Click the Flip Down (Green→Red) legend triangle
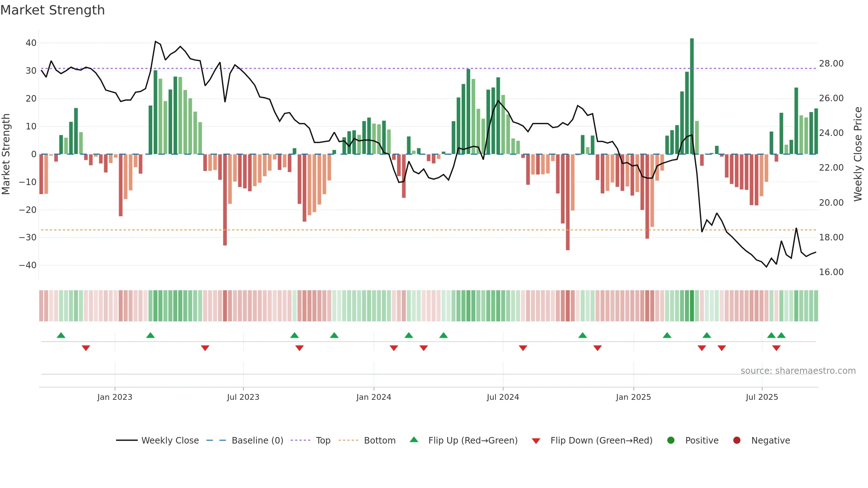Image resolution: width=868 pixels, height=488 pixels. point(536,441)
